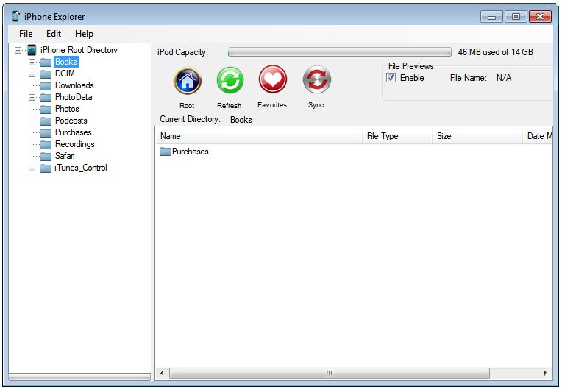Select Purchases tree item label
The image size is (562, 392).
pyautogui.click(x=73, y=132)
